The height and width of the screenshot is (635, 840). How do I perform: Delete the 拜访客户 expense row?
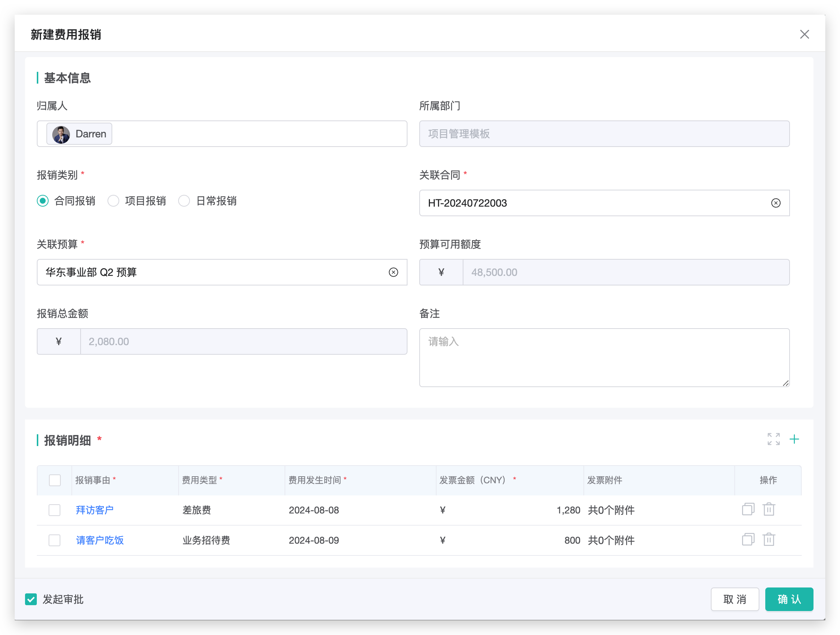769,509
